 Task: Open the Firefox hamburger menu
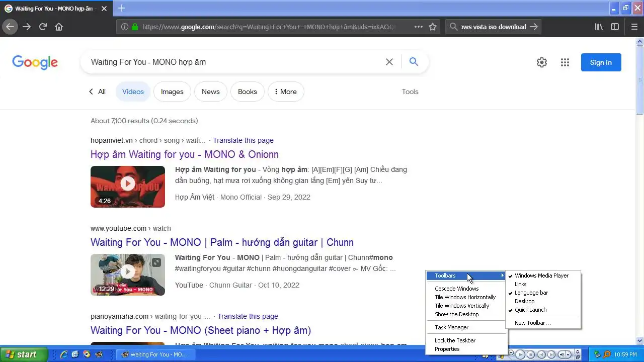pyautogui.click(x=635, y=27)
